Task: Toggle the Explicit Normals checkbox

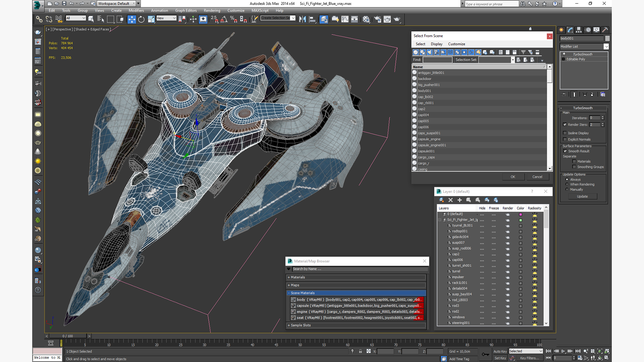Action: coord(565,139)
